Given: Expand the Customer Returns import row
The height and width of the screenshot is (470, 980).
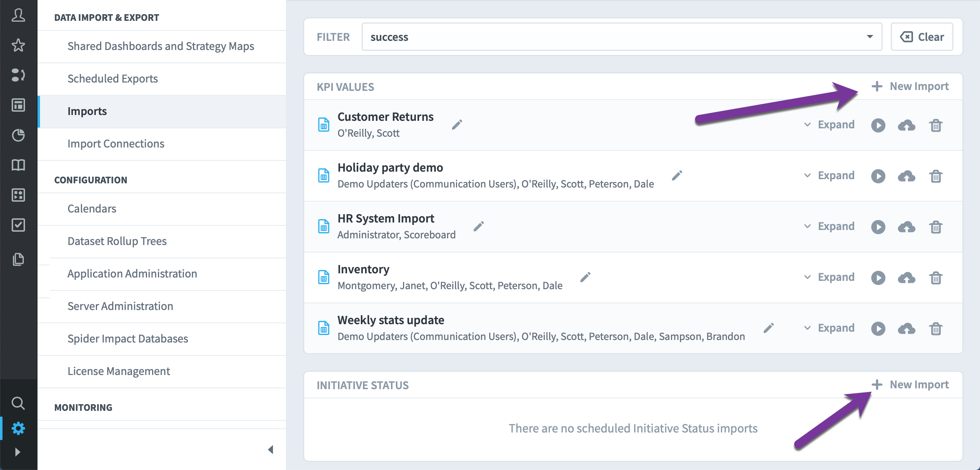Looking at the screenshot, I should [x=829, y=125].
